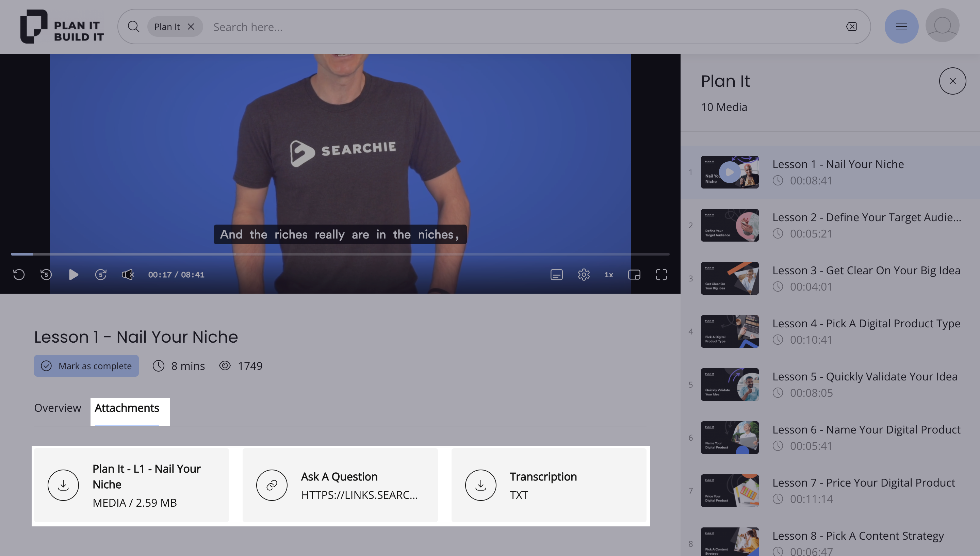Restart the video with the replay icon

[19, 275]
